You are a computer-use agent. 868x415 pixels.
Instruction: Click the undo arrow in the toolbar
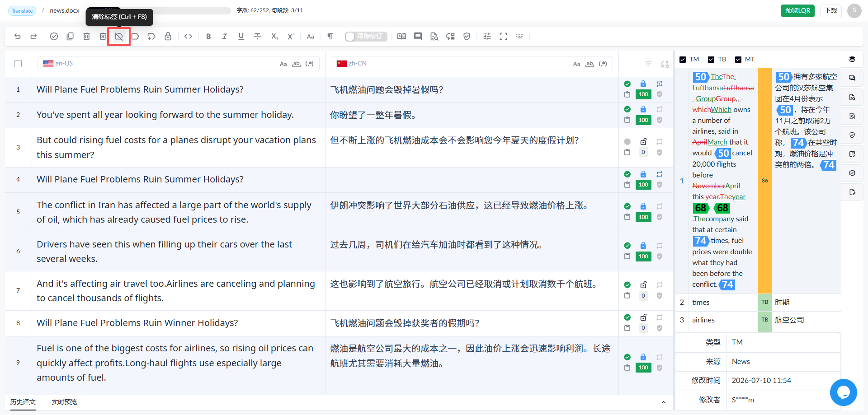click(17, 37)
